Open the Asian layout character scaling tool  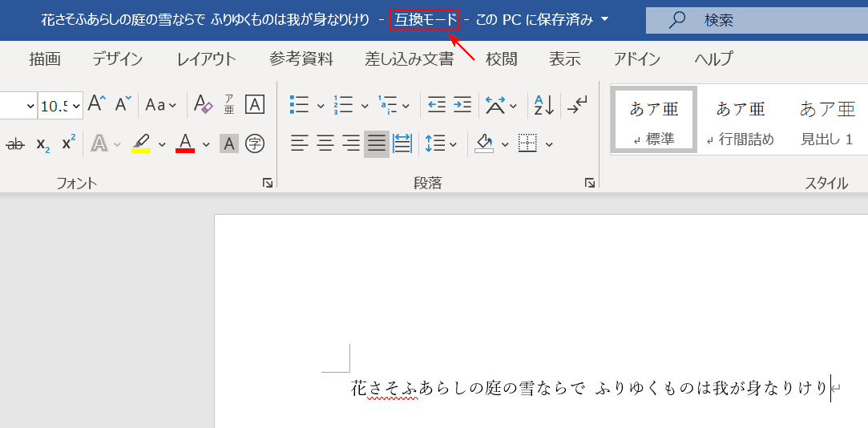coord(495,104)
